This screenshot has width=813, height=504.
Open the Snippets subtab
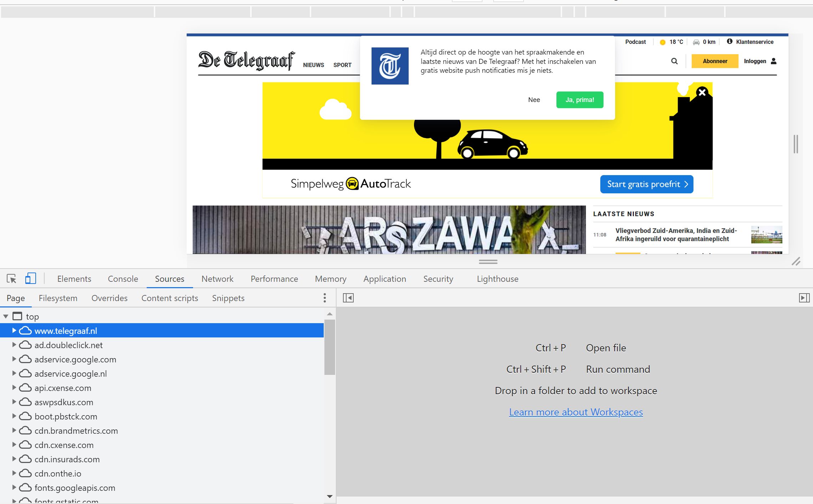tap(228, 298)
